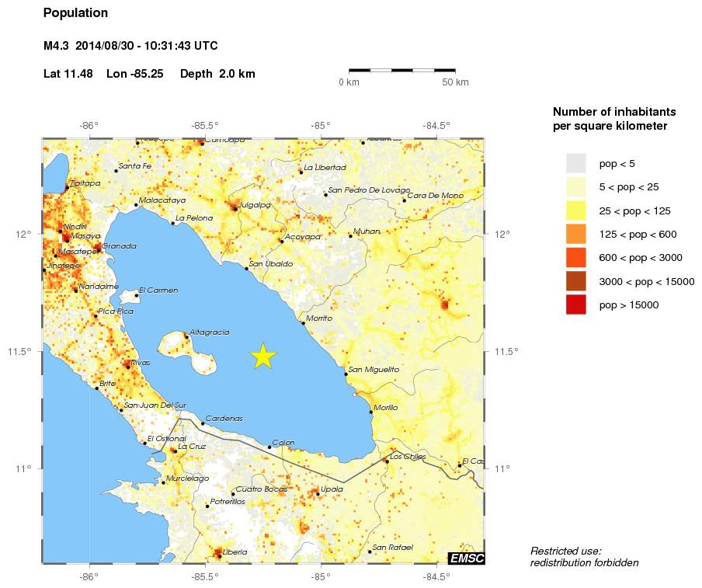Click the San Miguelito town marker

click(346, 374)
